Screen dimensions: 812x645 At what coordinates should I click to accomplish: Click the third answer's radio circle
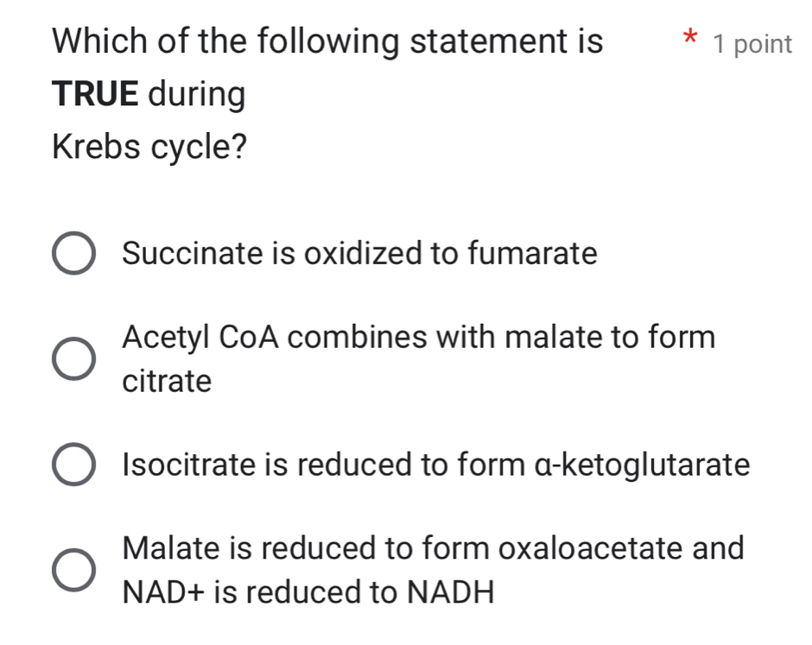(x=76, y=465)
